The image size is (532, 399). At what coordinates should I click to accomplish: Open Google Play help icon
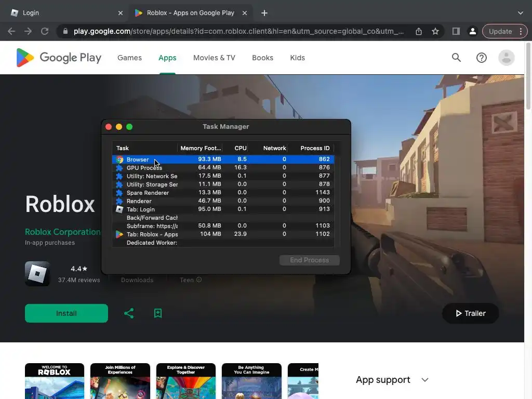click(482, 58)
